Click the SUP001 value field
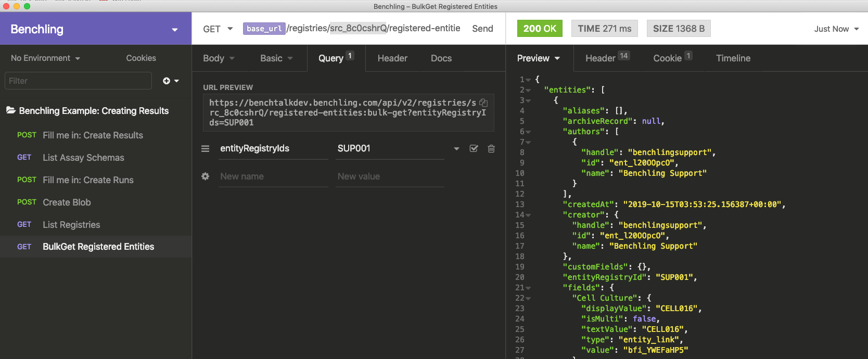The width and height of the screenshot is (868, 359). point(390,149)
